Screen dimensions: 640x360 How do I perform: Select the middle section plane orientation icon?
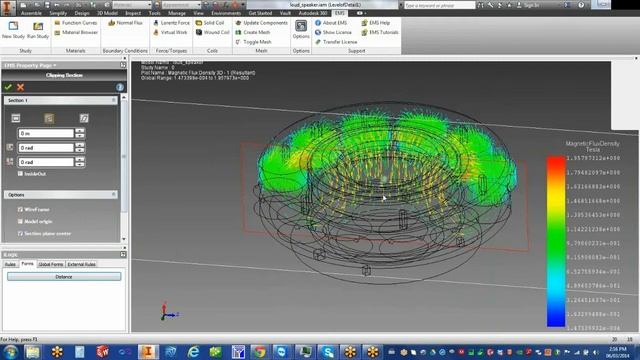(49, 118)
